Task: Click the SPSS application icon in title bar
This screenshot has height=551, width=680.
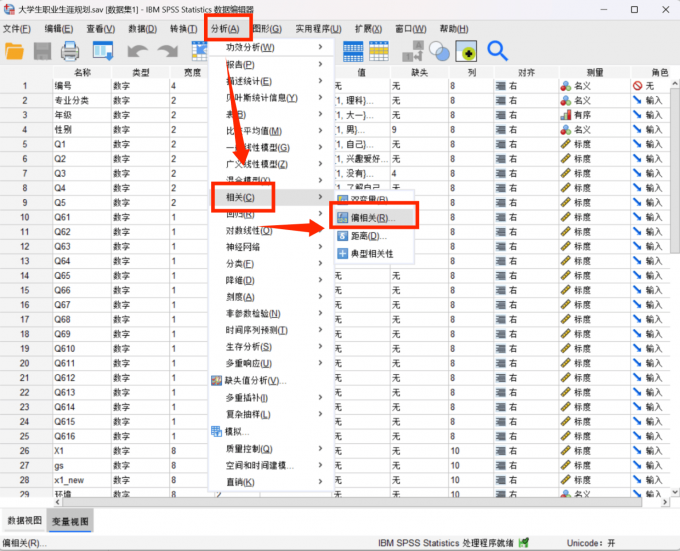Action: tap(9, 9)
